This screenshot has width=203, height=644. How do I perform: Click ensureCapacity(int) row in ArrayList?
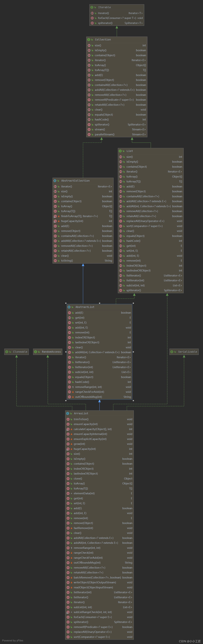(99, 424)
